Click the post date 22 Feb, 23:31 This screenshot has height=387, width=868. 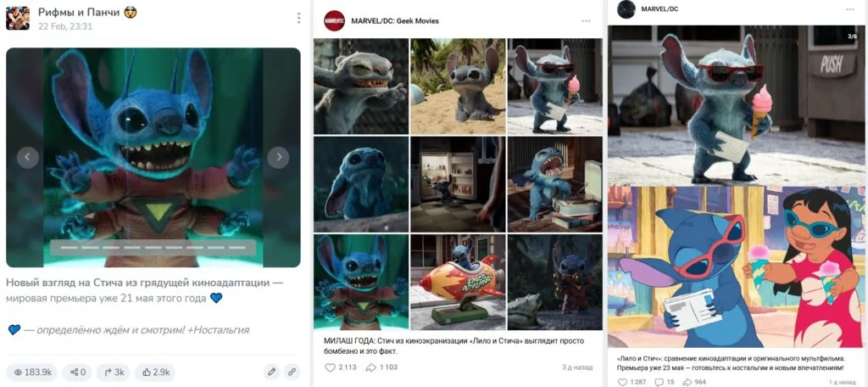pos(65,26)
